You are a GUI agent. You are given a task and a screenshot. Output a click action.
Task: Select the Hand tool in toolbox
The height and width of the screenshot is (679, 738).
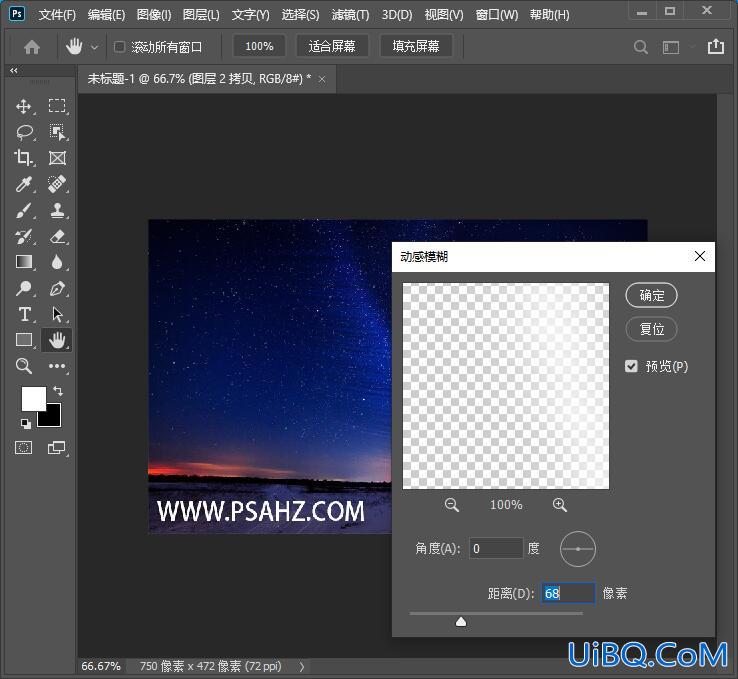[x=57, y=340]
